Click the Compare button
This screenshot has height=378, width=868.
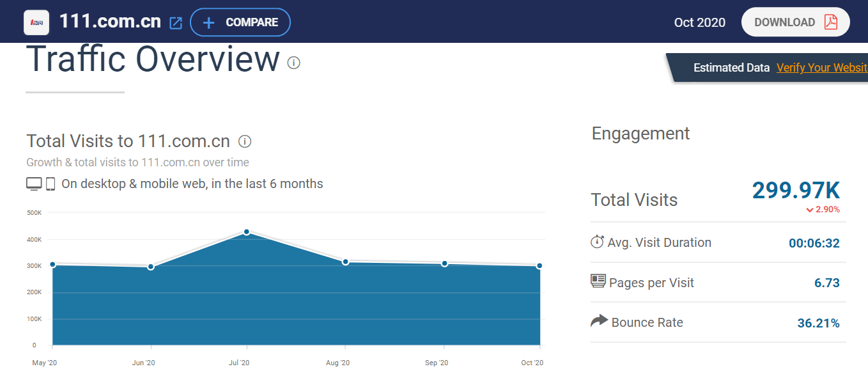point(240,22)
